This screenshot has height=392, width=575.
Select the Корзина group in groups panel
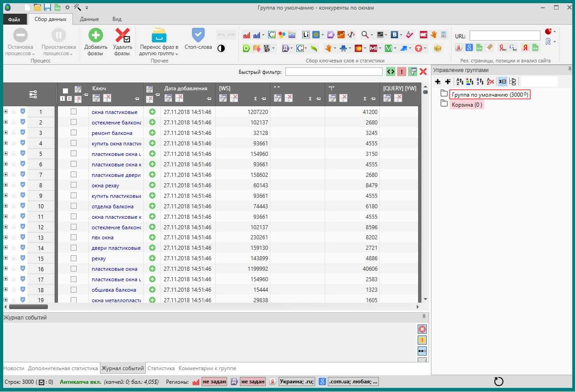coord(467,105)
